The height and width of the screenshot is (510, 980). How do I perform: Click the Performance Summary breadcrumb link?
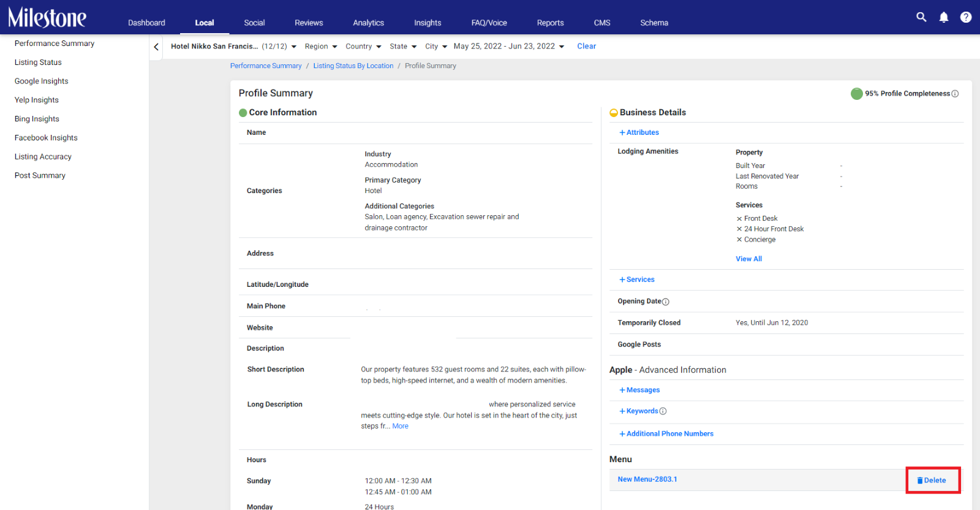click(x=266, y=66)
